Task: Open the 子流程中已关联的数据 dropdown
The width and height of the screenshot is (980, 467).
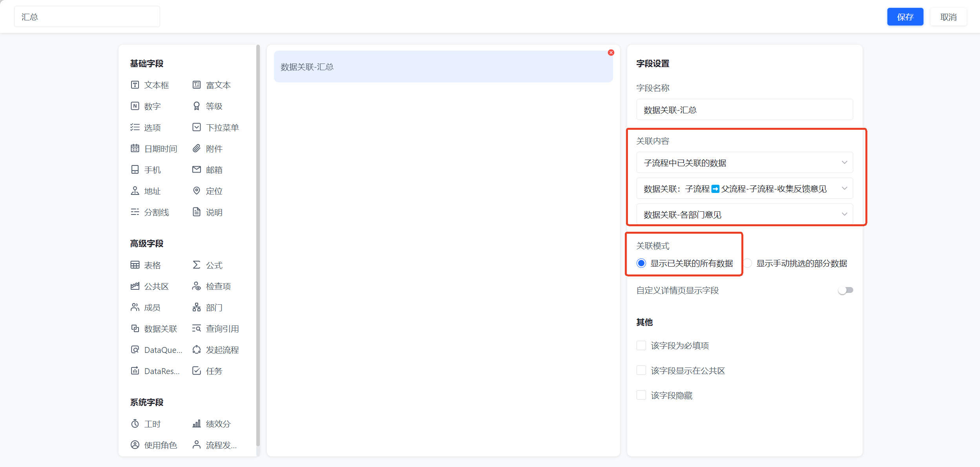Action: 745,162
